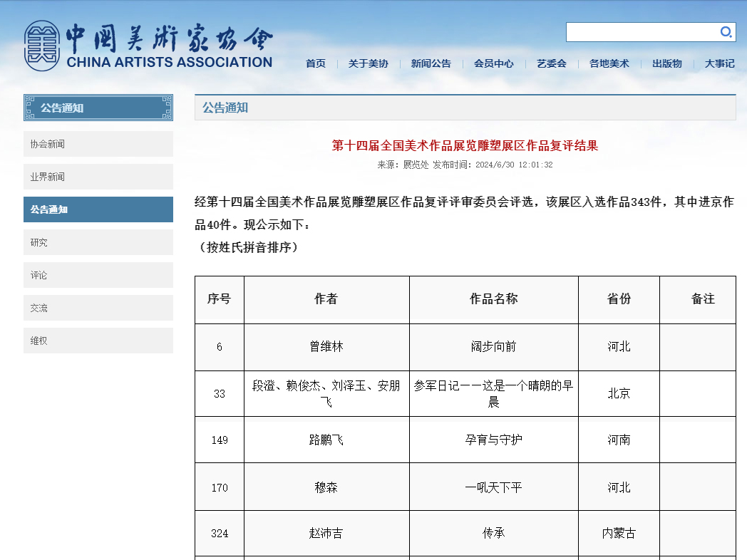Click the 曾维林 author table cell
Image resolution: width=747 pixels, height=560 pixels.
[x=326, y=347]
